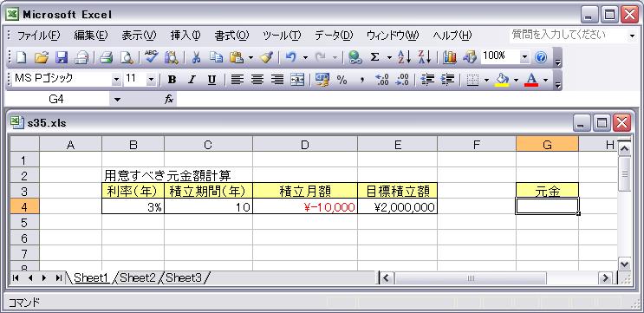Copy the selected cell

click(216, 58)
